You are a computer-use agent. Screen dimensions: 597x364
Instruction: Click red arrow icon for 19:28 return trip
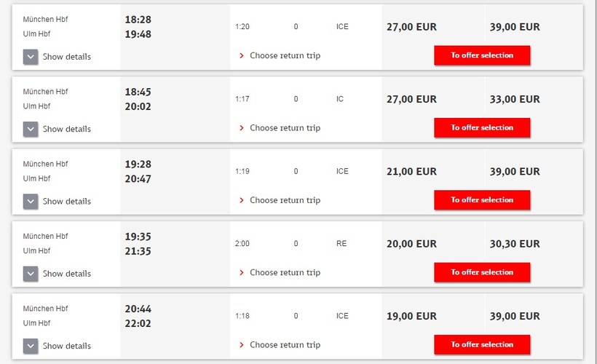pyautogui.click(x=242, y=200)
